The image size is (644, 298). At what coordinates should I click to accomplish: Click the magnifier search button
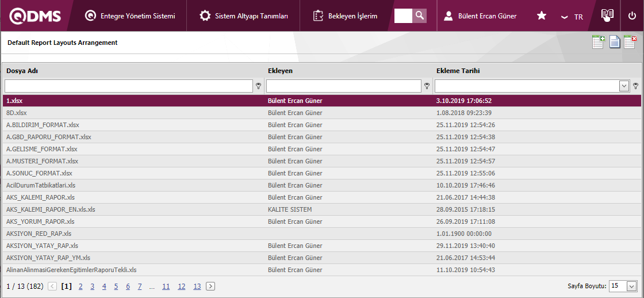click(x=419, y=16)
